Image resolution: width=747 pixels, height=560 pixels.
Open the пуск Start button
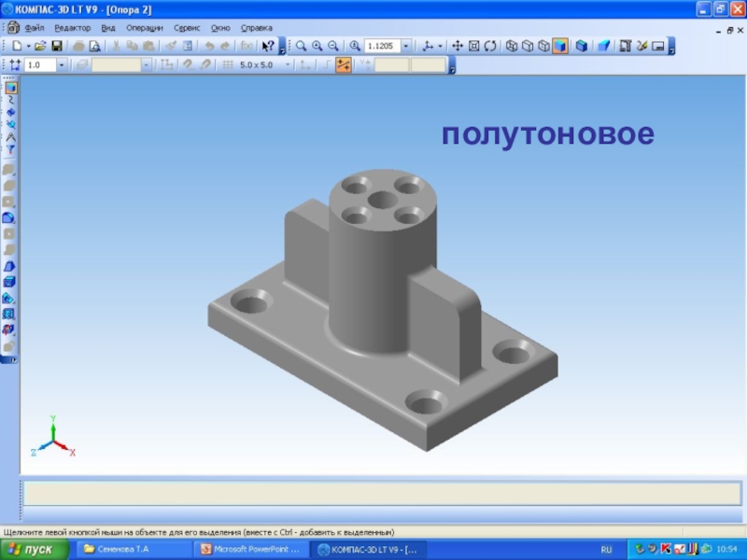point(35,550)
